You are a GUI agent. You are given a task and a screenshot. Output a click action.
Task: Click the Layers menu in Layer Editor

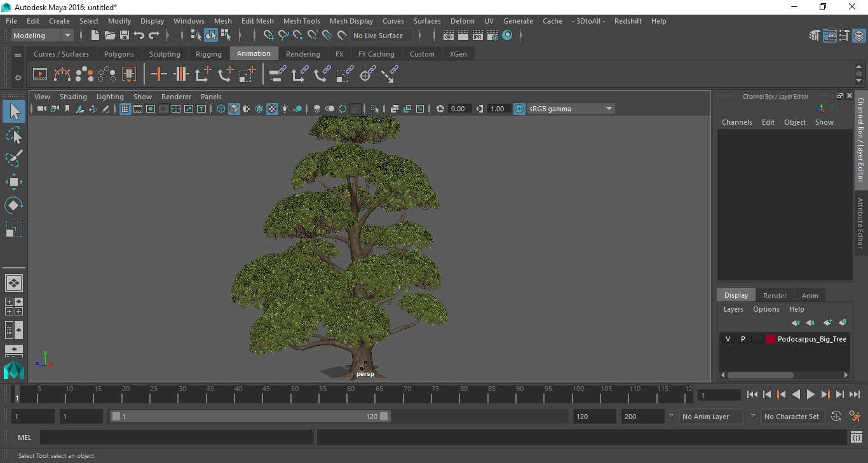tap(733, 309)
